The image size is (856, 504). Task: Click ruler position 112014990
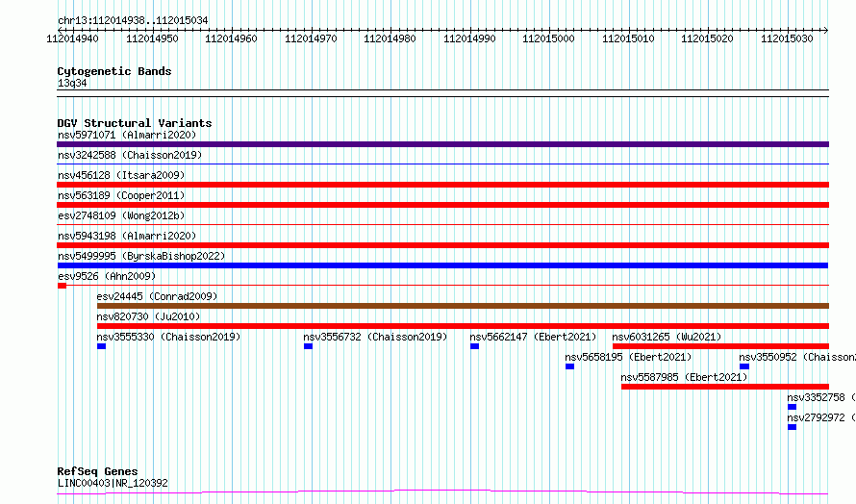click(469, 38)
